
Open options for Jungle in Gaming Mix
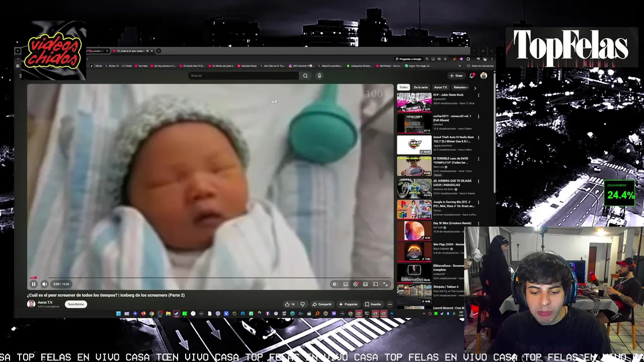478,202
